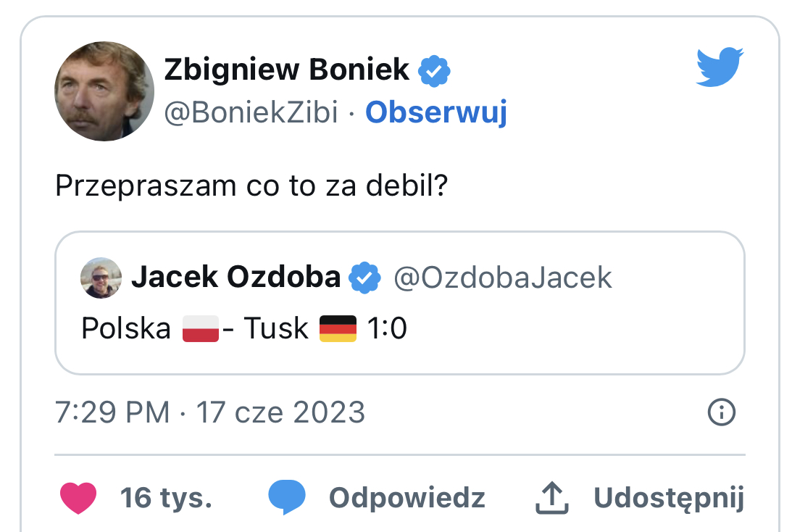Click the Jacek Ozdoba display name

pyautogui.click(x=235, y=278)
